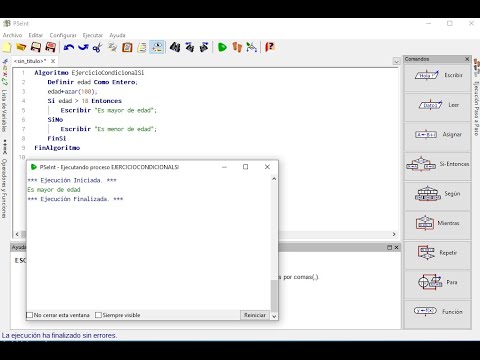
Task: Open the Editar menu
Action: click(x=36, y=35)
